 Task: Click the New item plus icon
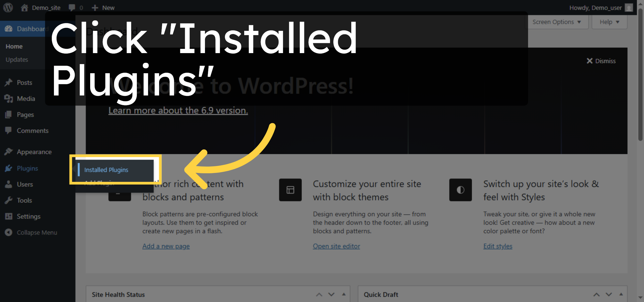(x=95, y=8)
